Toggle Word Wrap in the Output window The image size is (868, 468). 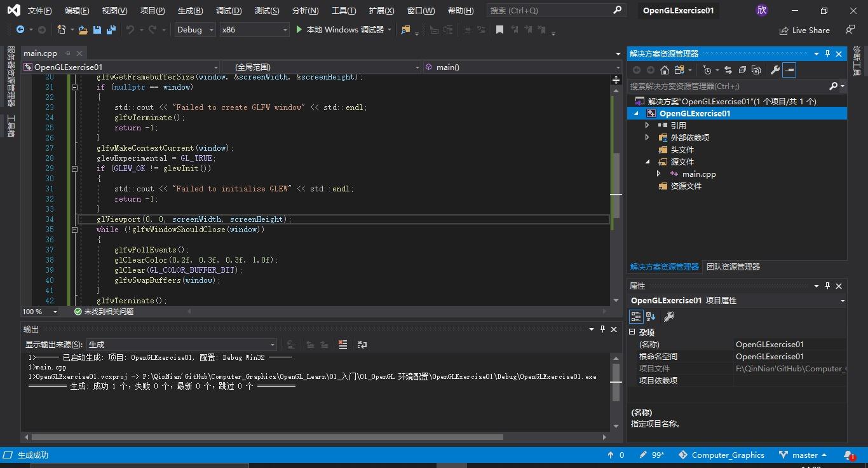click(362, 345)
